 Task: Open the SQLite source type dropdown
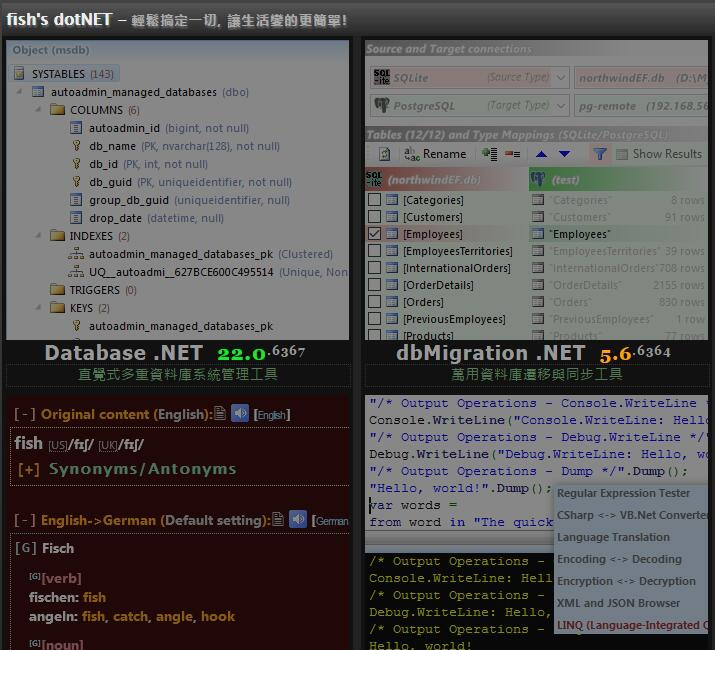point(561,78)
